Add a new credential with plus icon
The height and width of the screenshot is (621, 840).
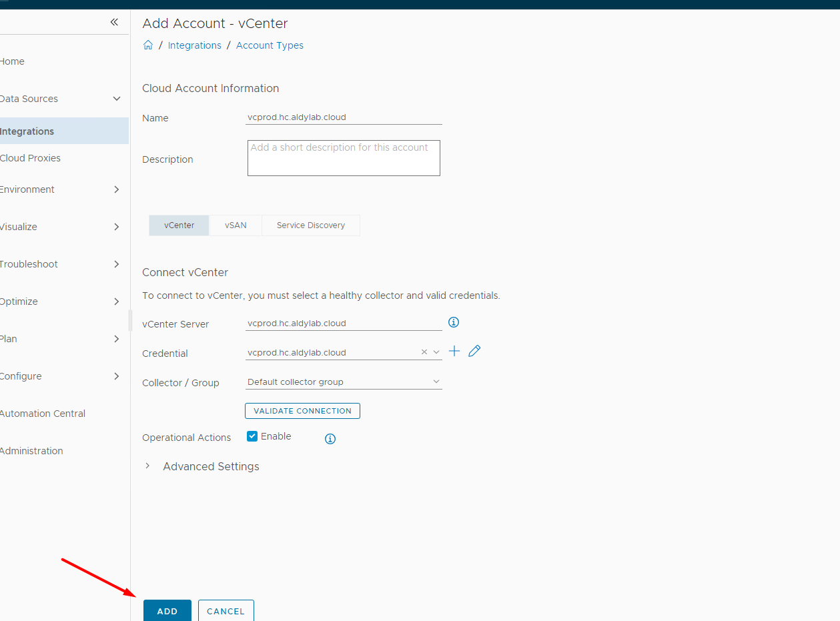tap(454, 351)
